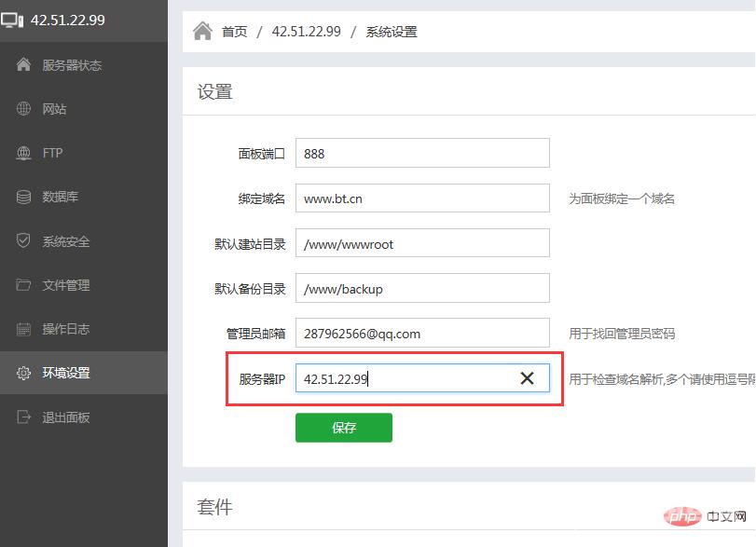Click the logout panel exit icon
The image size is (756, 547).
(x=24, y=417)
